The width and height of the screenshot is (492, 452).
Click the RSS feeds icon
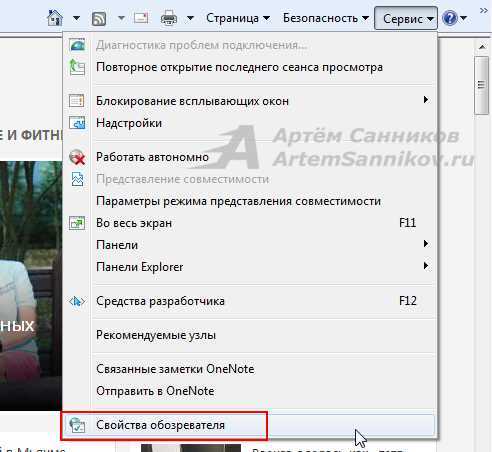[x=99, y=18]
